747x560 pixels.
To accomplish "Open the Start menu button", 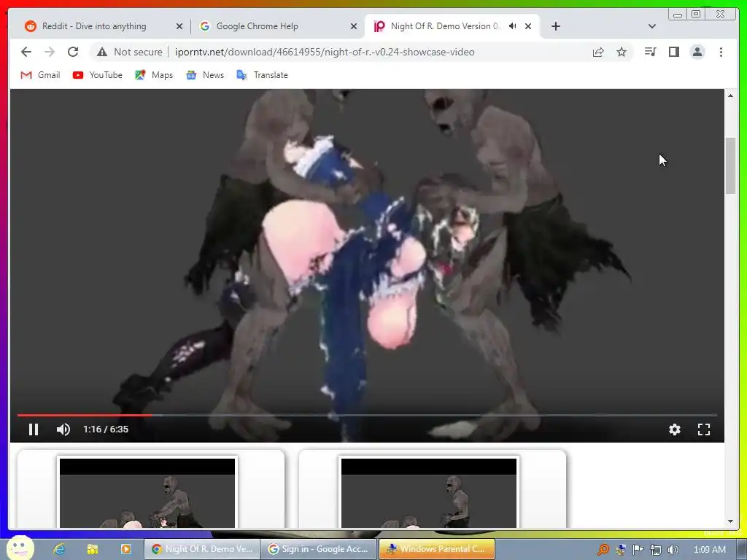I will tap(20, 548).
